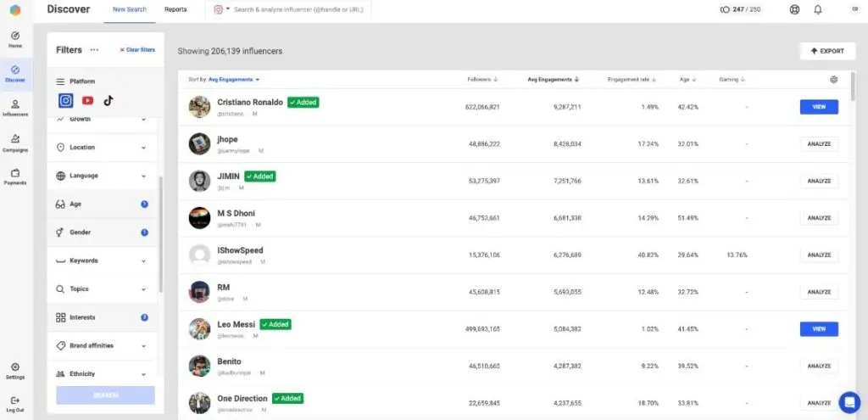Click the influencer search input field
The image size is (868, 420).
[305, 9]
